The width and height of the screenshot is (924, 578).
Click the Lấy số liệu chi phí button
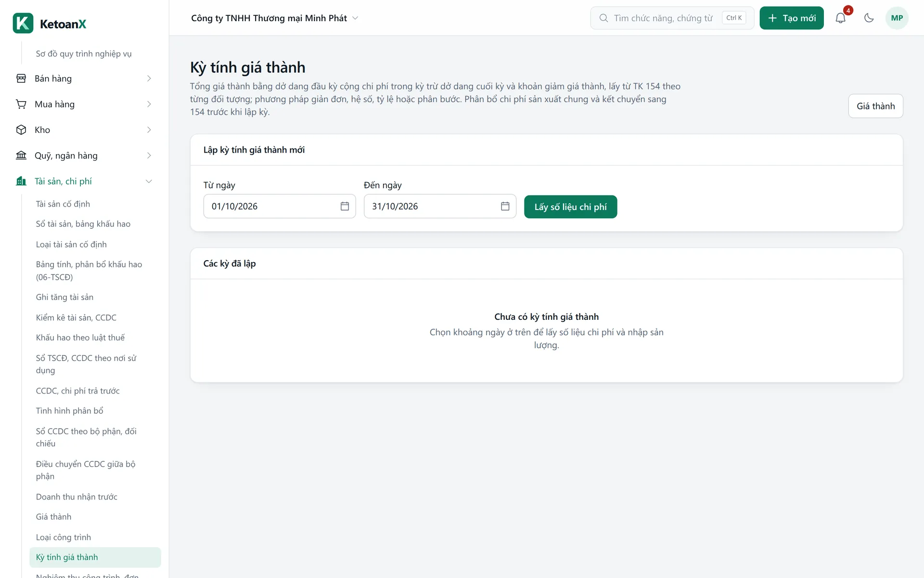click(x=570, y=207)
